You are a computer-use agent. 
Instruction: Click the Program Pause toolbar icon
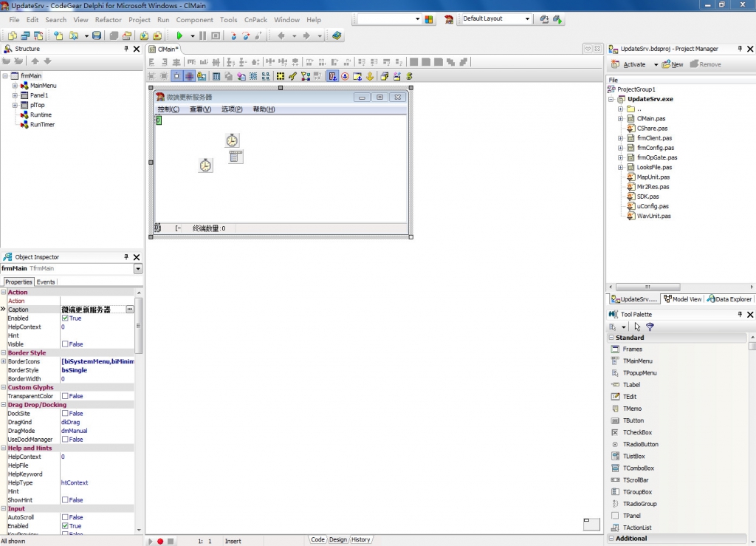[202, 35]
